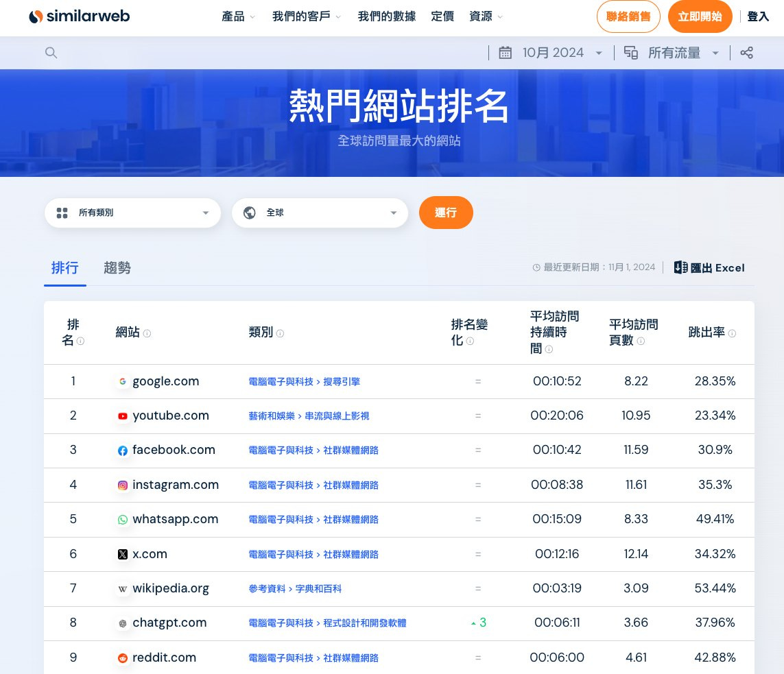Click the google.com favicon

pos(123,382)
